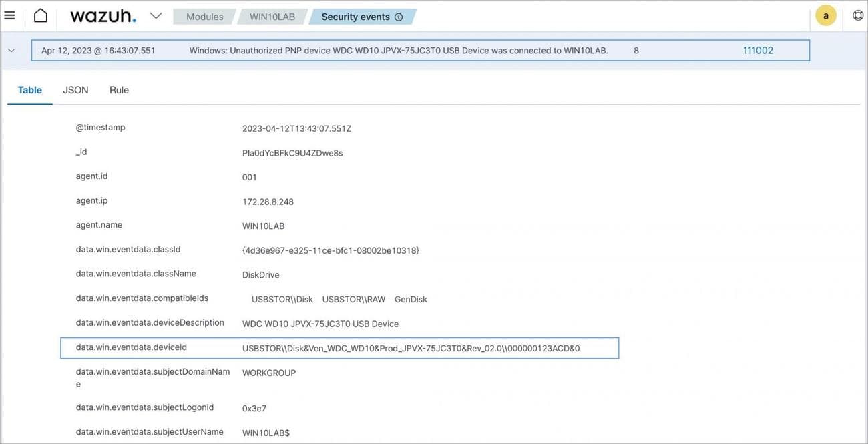
Task: Click the event timestamp Apr 12, 2023
Action: (x=98, y=51)
